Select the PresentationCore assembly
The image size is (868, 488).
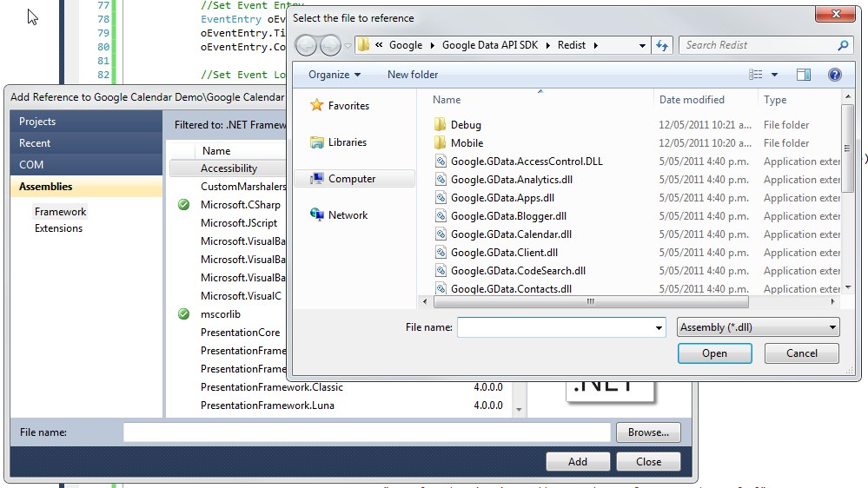coord(241,333)
